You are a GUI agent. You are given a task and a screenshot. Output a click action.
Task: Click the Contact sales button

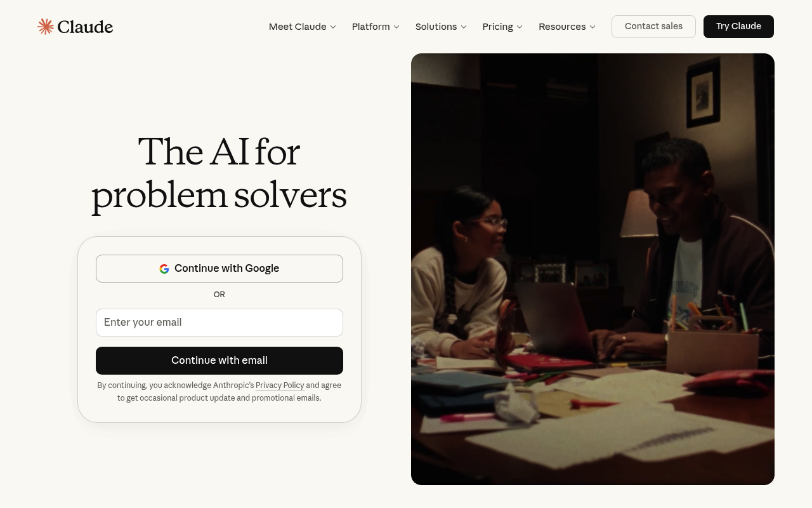653,27
